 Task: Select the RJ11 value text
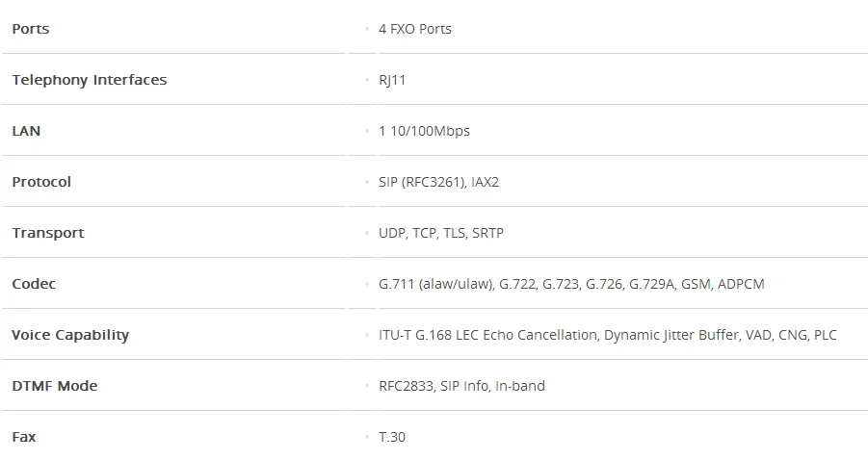[392, 80]
